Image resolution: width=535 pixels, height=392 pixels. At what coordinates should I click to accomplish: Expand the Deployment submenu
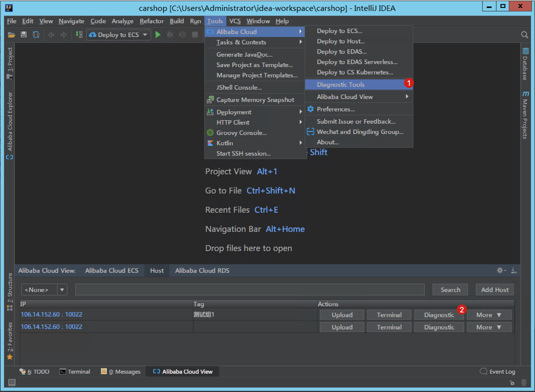254,112
